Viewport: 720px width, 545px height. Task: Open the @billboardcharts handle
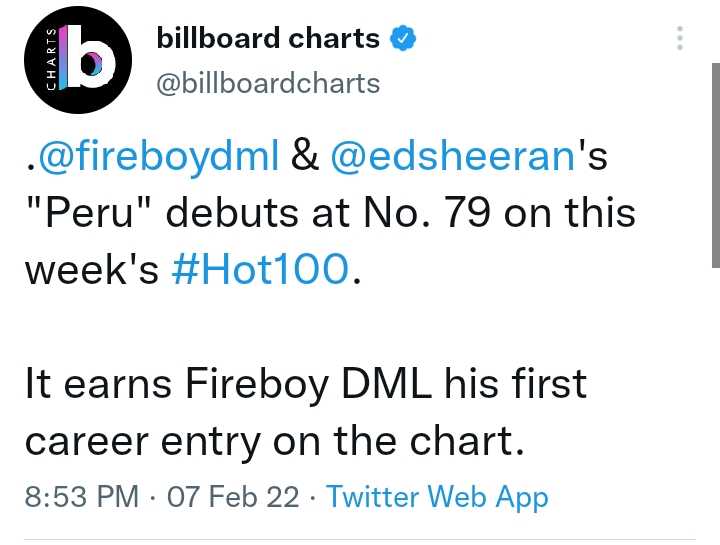tap(268, 83)
